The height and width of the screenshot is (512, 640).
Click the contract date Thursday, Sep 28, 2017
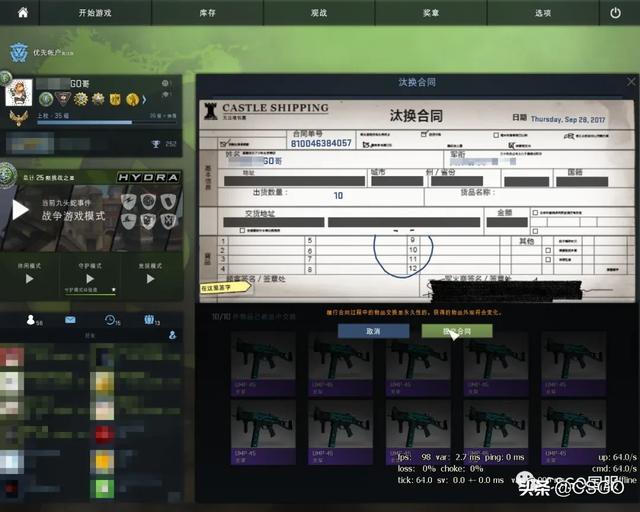(x=568, y=119)
